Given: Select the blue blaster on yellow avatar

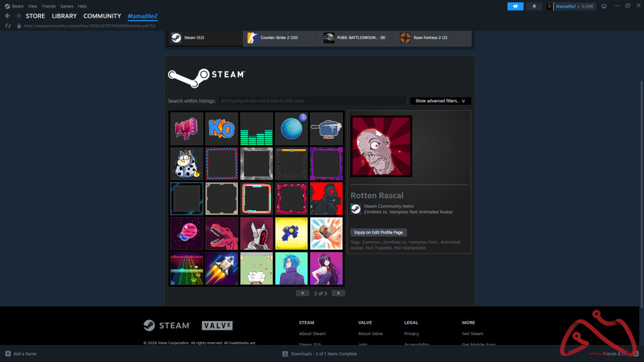Looking at the screenshot, I should (x=291, y=234).
